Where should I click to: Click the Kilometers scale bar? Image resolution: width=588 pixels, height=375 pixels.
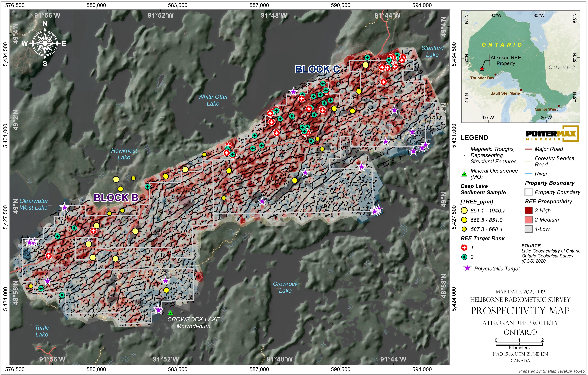point(519,344)
